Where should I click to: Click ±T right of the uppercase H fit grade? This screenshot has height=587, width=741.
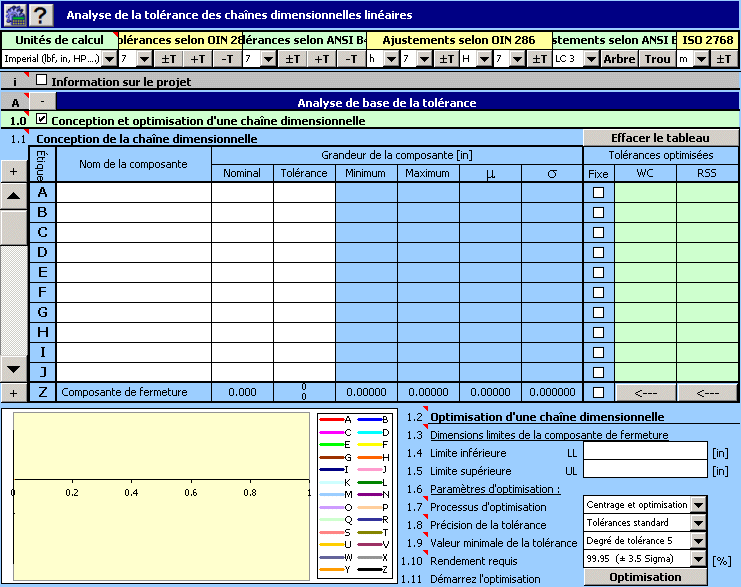(x=539, y=59)
